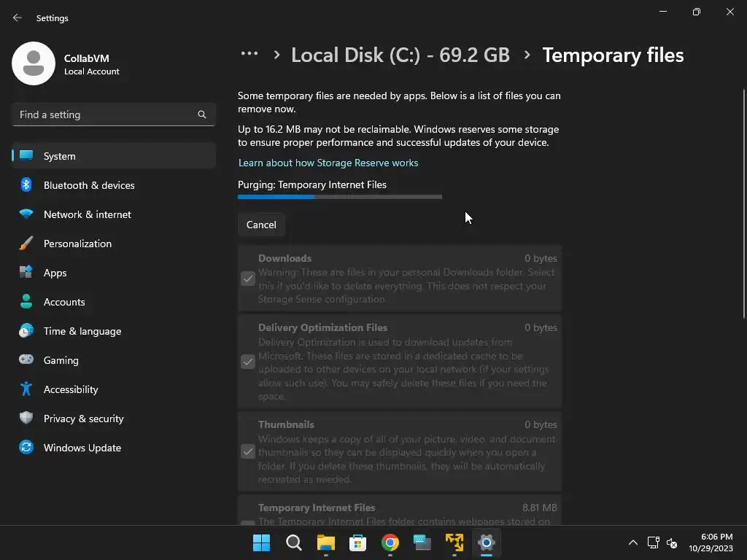This screenshot has width=747, height=560.
Task: Toggle the Downloads checkbox
Action: tap(248, 279)
